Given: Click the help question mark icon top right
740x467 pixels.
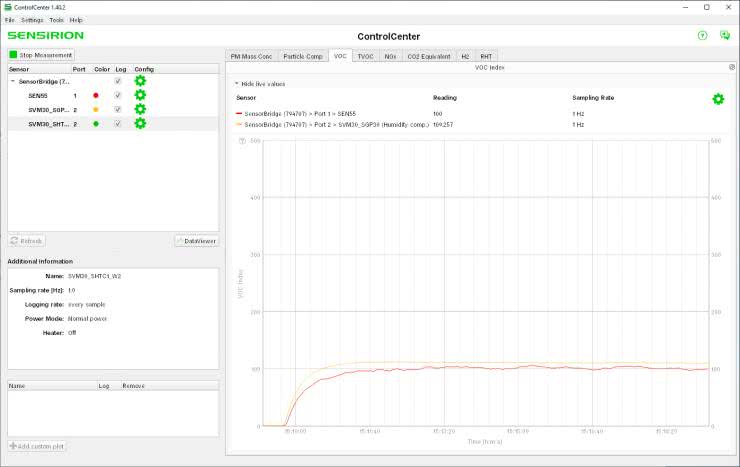Looking at the screenshot, I should click(x=702, y=35).
